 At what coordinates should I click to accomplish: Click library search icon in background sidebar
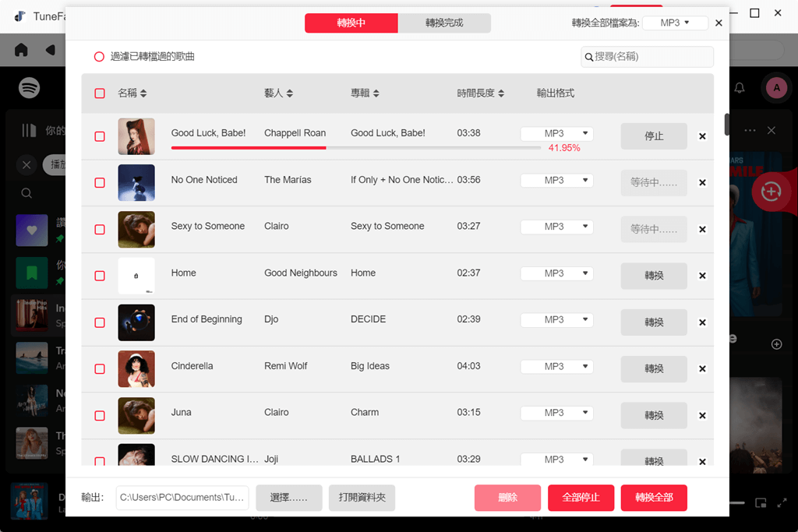tap(26, 193)
